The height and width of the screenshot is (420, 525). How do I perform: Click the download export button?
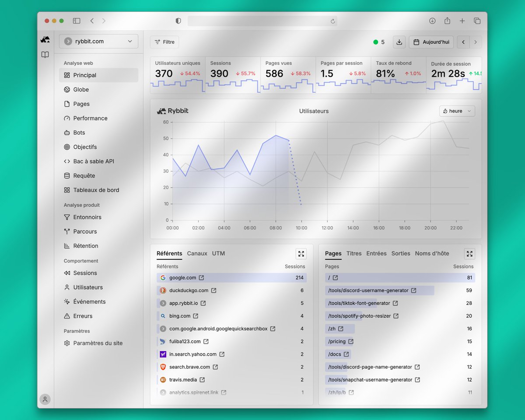(x=399, y=42)
